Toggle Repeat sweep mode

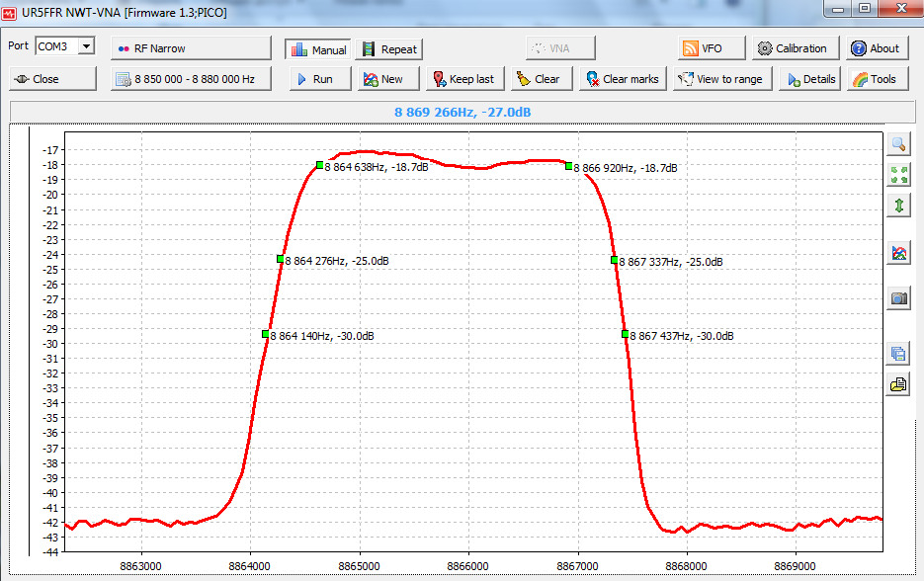click(388, 49)
